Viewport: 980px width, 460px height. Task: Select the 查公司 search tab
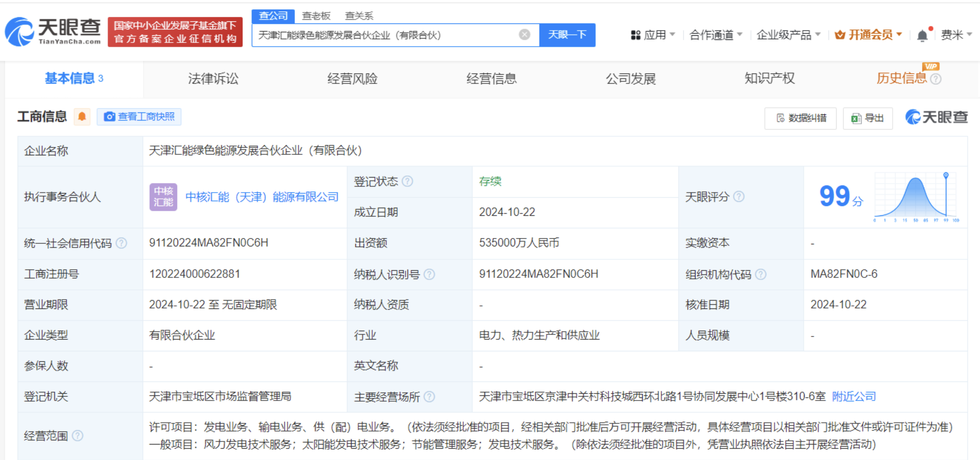click(x=273, y=16)
